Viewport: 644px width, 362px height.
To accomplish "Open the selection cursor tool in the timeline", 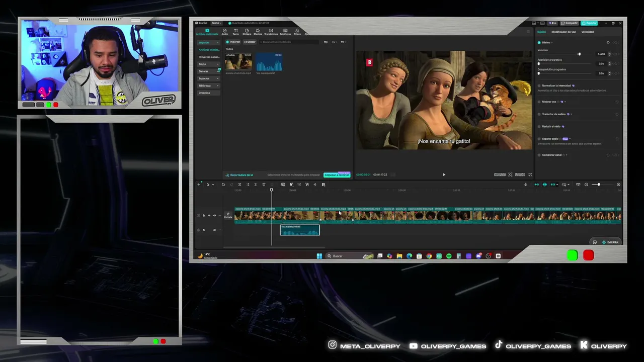I will (207, 185).
